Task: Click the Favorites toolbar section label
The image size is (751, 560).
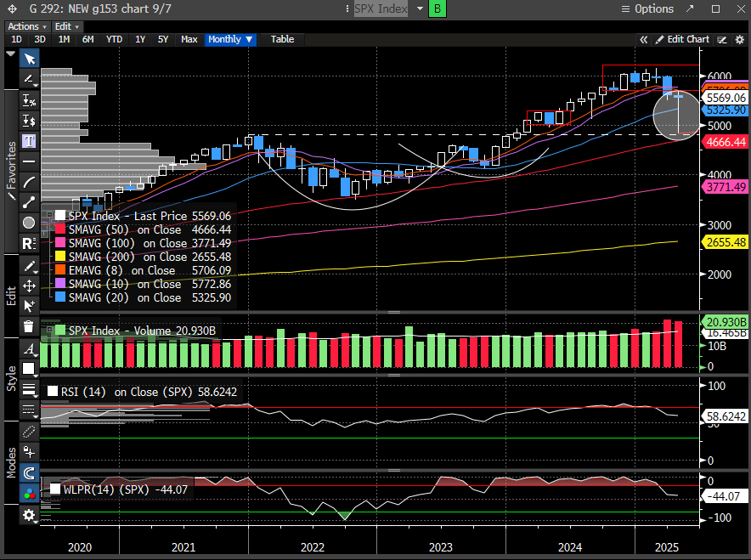Action: [x=10, y=171]
